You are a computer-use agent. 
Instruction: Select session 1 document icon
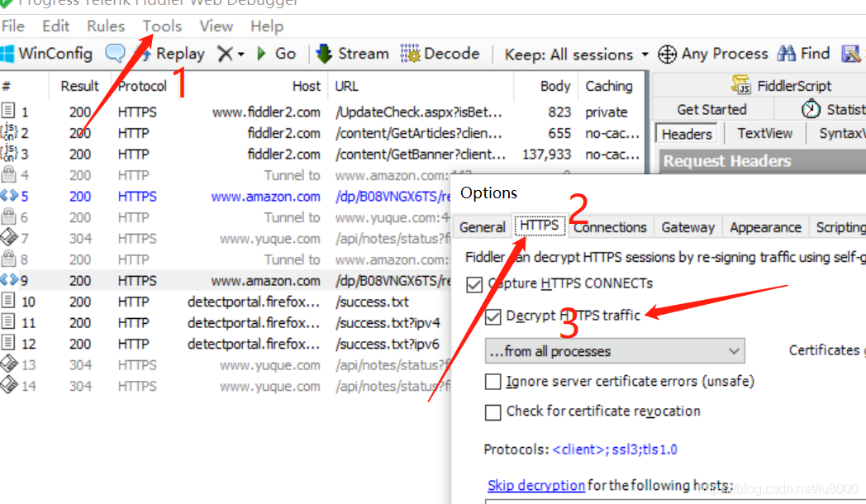click(x=8, y=111)
